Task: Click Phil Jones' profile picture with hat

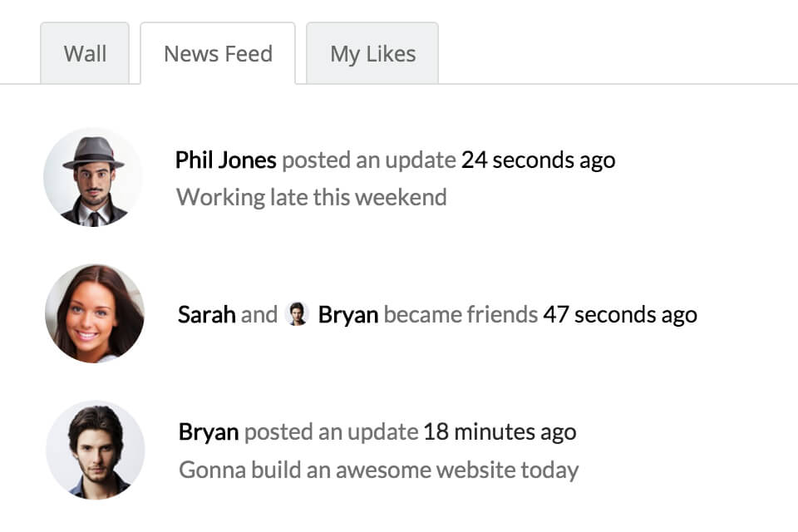Action: pos(93,177)
